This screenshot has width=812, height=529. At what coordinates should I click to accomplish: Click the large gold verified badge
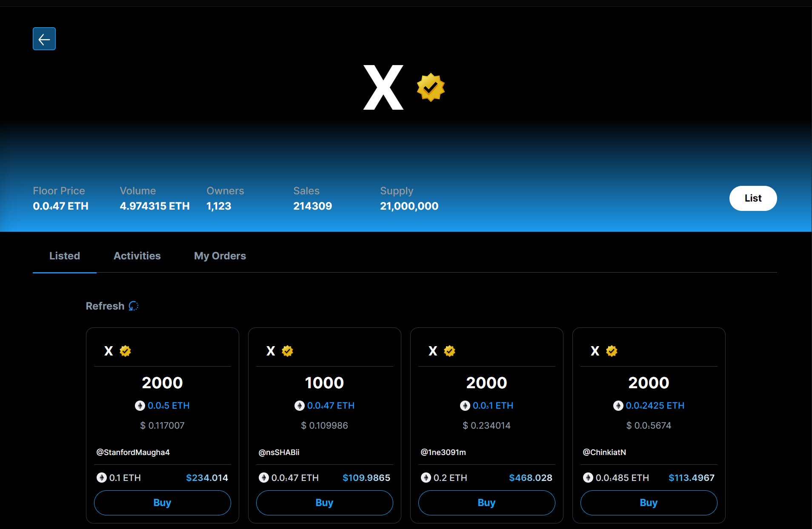430,88
